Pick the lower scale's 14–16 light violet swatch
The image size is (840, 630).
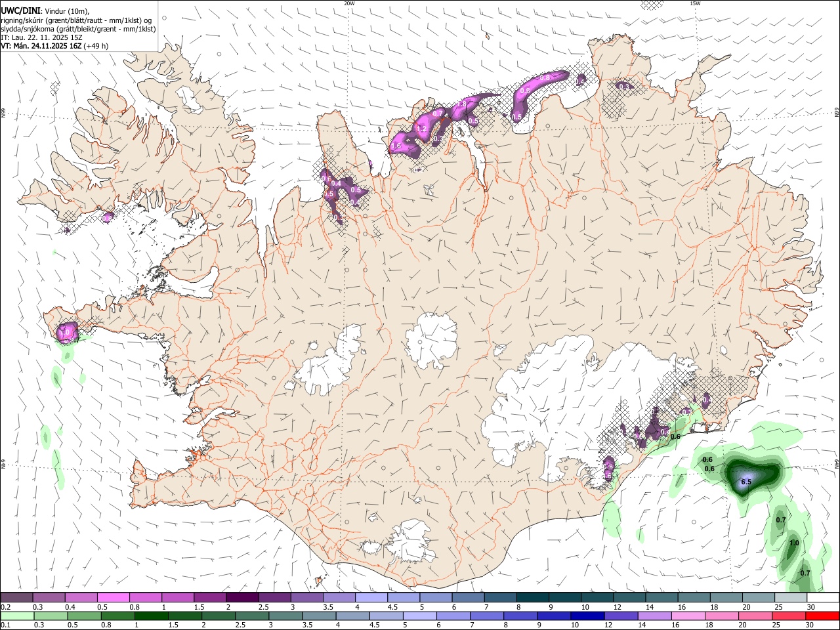coord(654,616)
